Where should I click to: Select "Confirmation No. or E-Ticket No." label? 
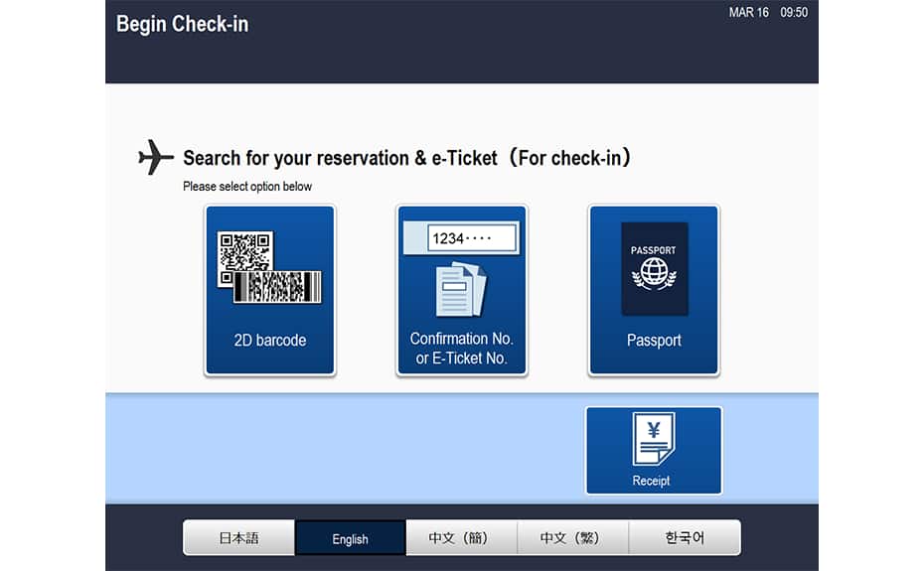(461, 349)
